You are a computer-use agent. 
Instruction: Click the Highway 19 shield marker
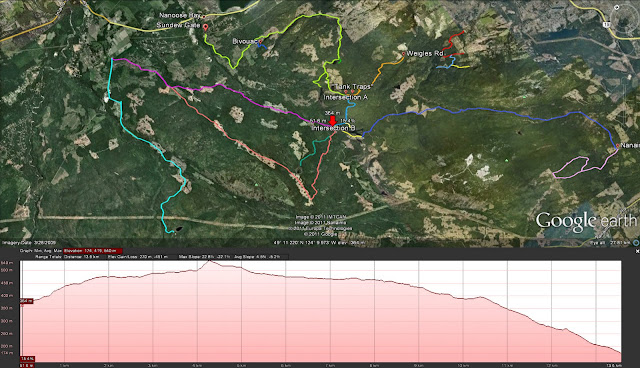pos(607,24)
